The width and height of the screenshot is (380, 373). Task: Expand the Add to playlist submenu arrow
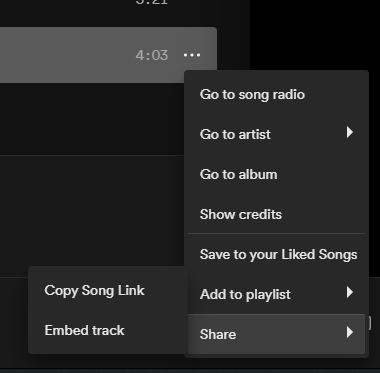pos(349,292)
